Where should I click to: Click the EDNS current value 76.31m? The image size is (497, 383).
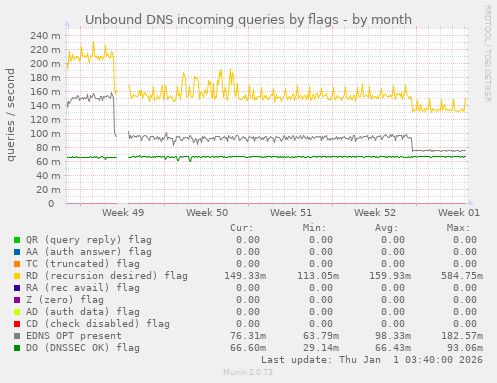point(248,336)
